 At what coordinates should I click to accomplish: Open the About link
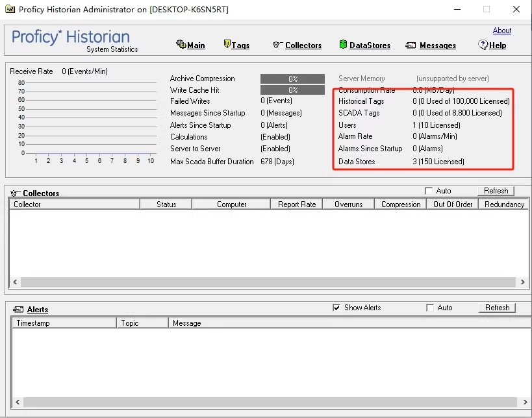point(502,31)
